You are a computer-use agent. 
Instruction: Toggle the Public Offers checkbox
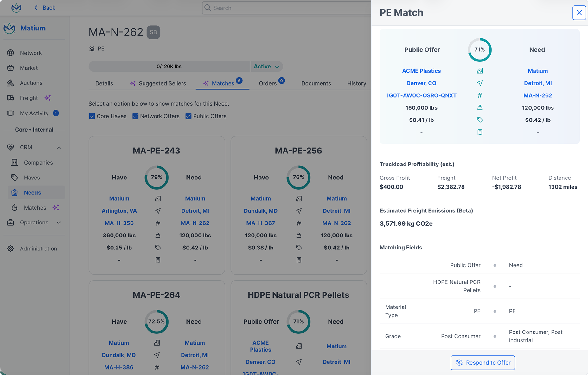[x=188, y=116]
